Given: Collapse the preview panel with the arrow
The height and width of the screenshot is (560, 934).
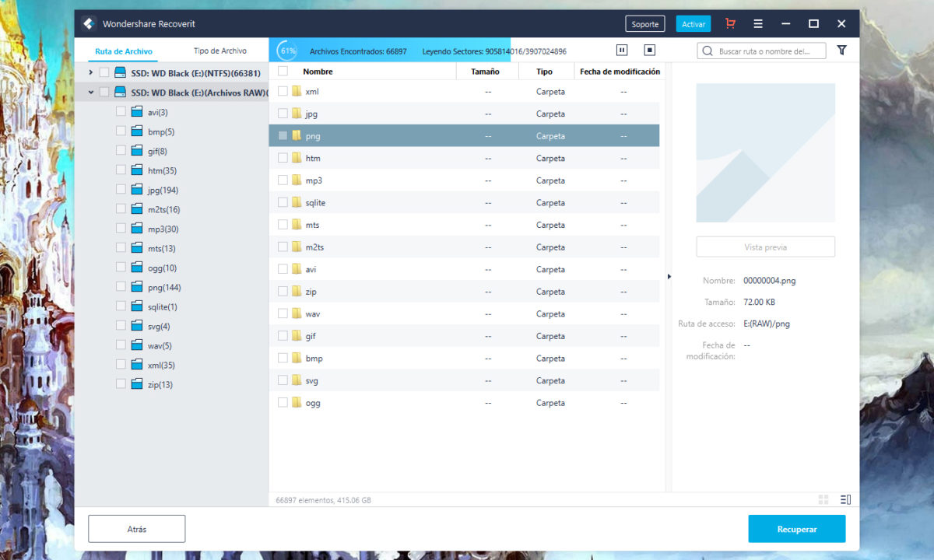Looking at the screenshot, I should click(669, 276).
